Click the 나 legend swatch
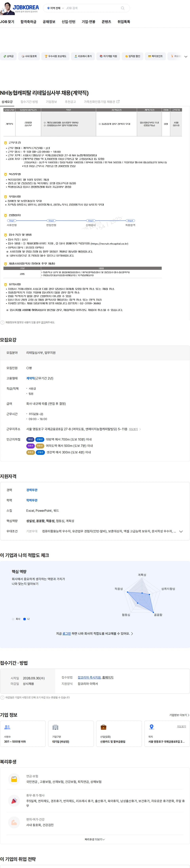 click(x=25, y=619)
